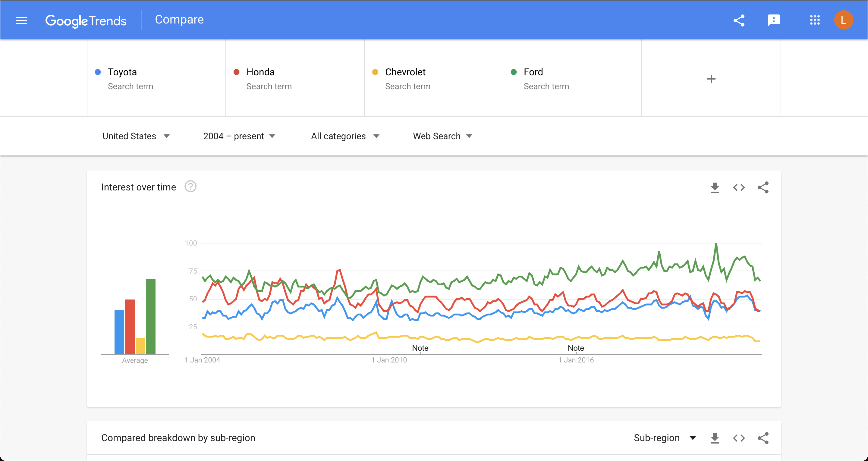Screen dimensions: 868x461
Task: Click the share icon for sub-region breakdown
Action: point(763,438)
